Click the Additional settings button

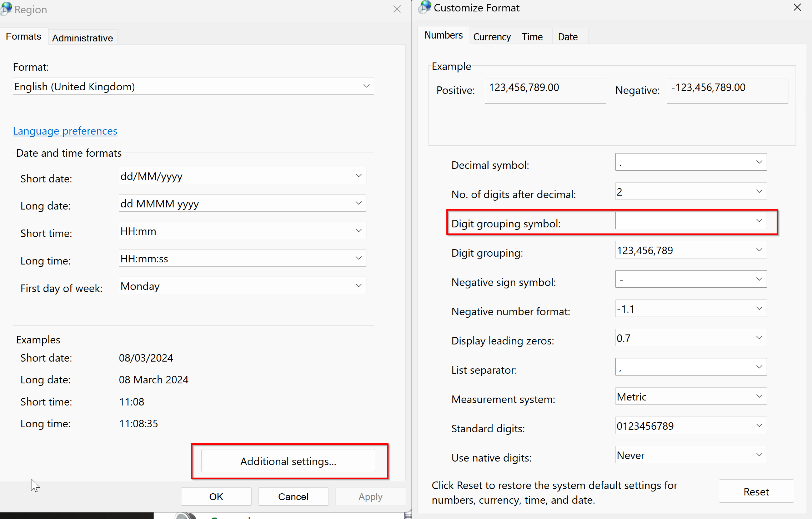(x=288, y=461)
